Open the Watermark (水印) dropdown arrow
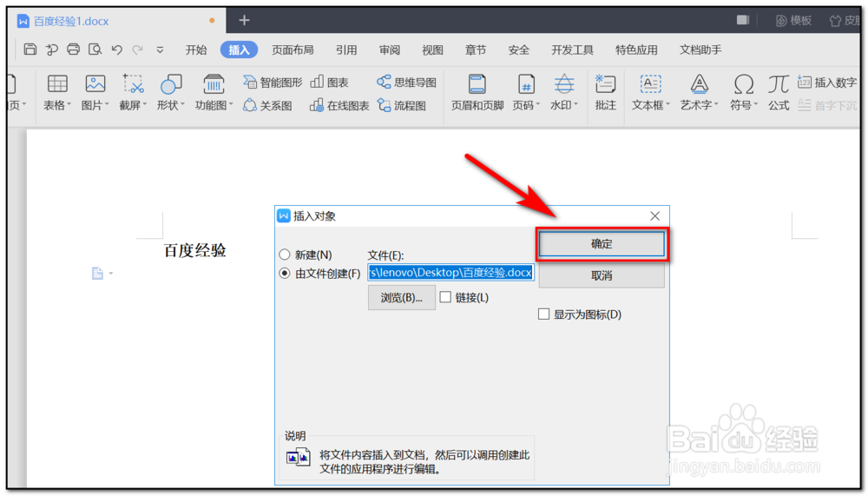Image resolution: width=868 pixels, height=496 pixels. pos(575,105)
